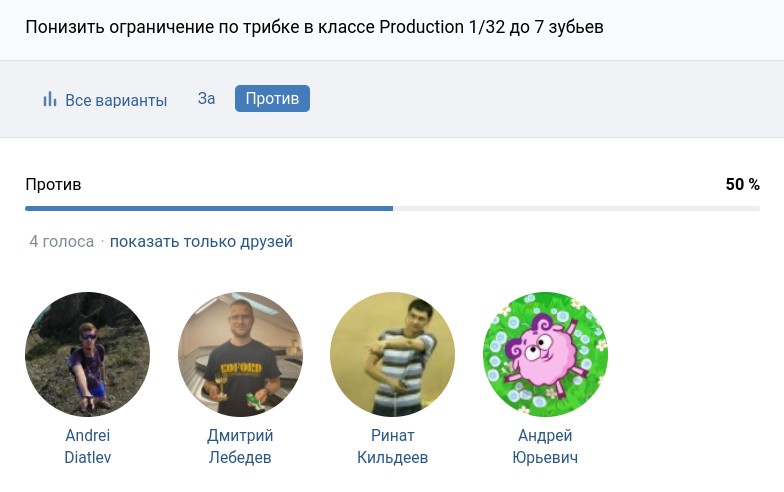Select the За tab
784x492 pixels.
tap(206, 99)
